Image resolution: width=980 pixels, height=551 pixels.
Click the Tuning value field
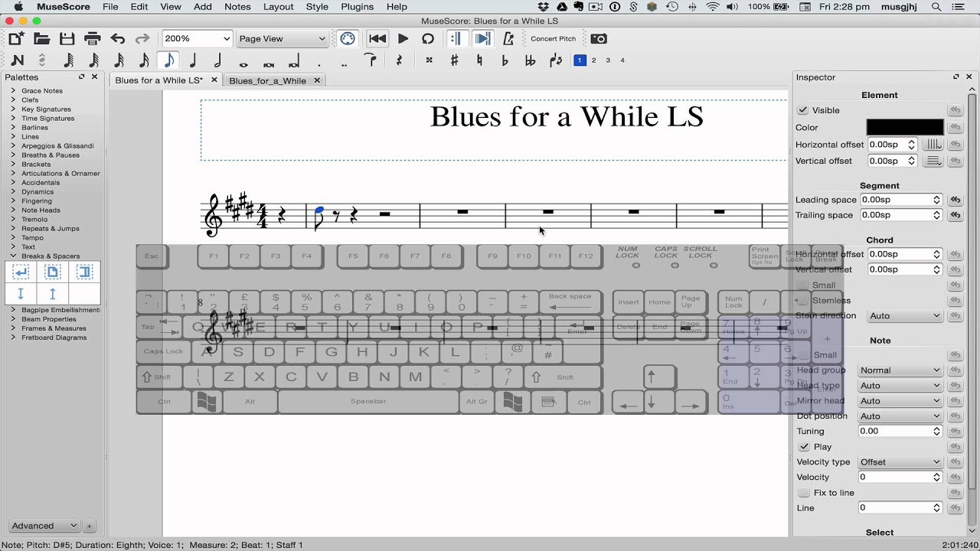(900, 432)
